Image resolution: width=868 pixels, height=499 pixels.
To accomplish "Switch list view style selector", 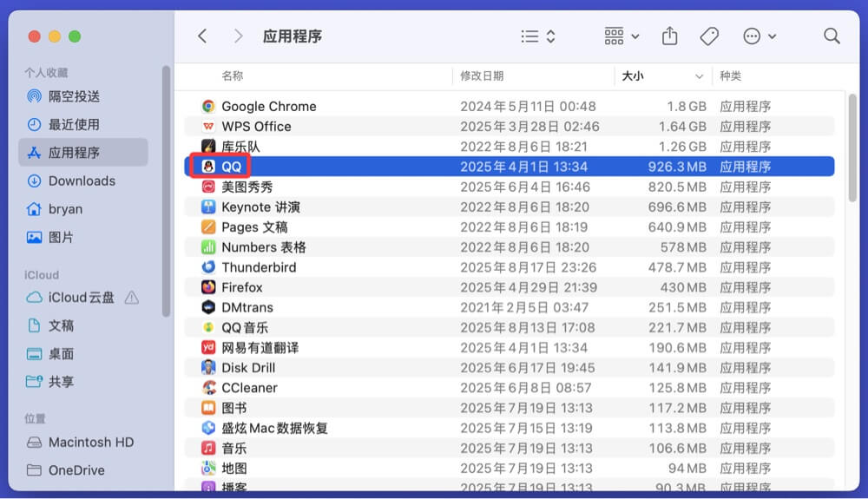I will coord(539,36).
